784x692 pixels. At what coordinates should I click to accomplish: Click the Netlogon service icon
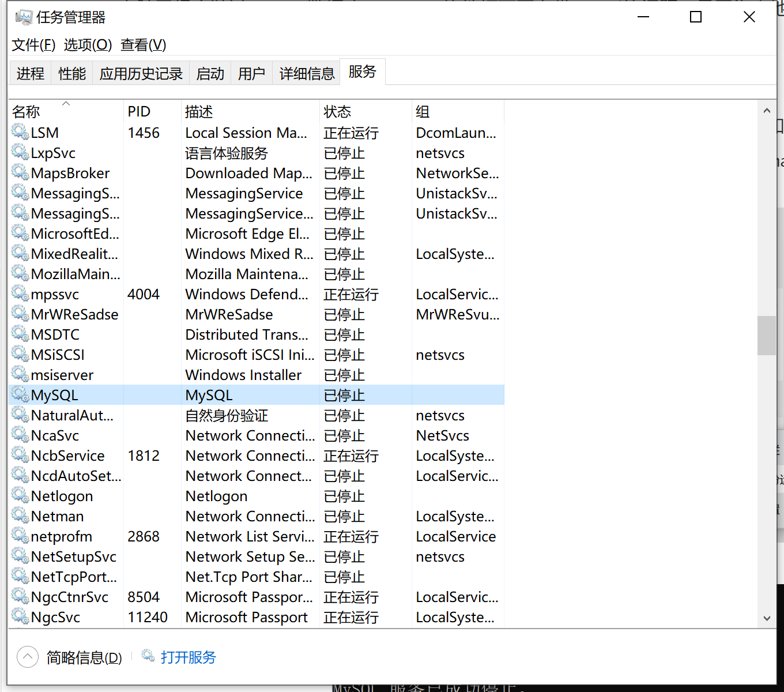(x=20, y=495)
